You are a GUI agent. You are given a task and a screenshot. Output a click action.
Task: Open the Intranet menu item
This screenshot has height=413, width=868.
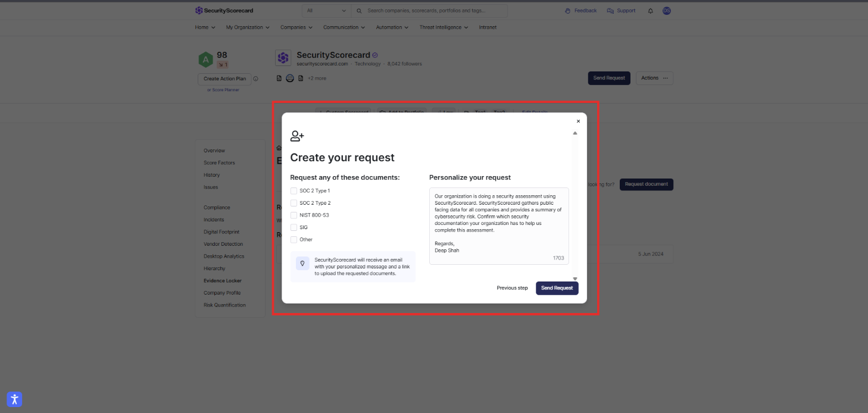click(x=488, y=27)
